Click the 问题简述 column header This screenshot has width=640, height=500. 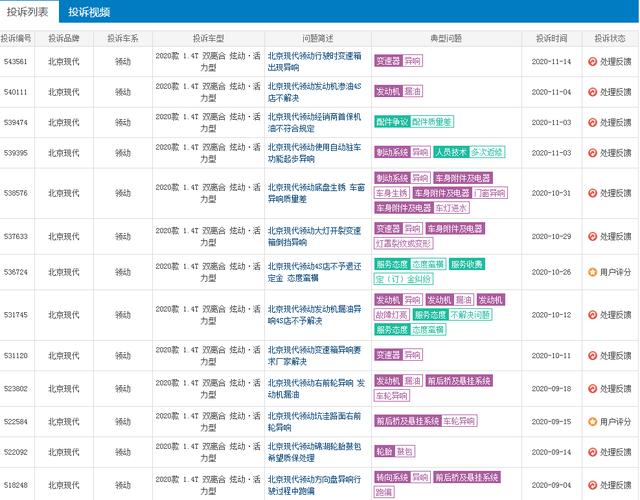click(x=318, y=38)
